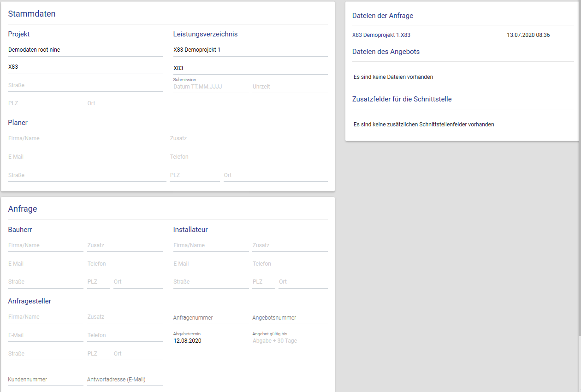Focus the Kundennummer field
This screenshot has height=392, width=581.
45,380
